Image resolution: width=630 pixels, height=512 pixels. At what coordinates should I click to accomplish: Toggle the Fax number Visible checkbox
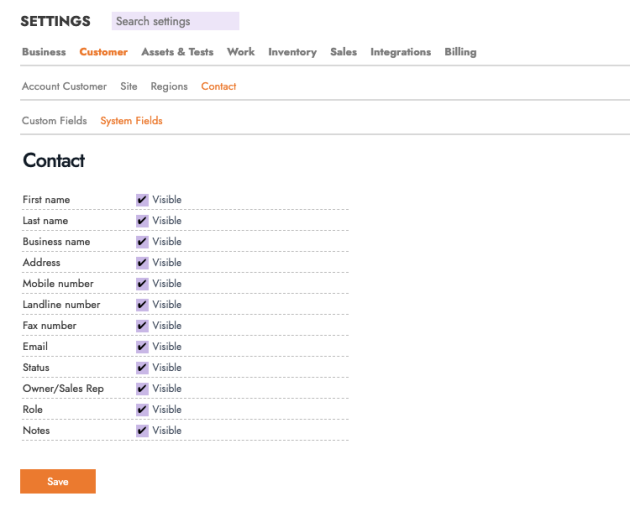click(x=142, y=326)
